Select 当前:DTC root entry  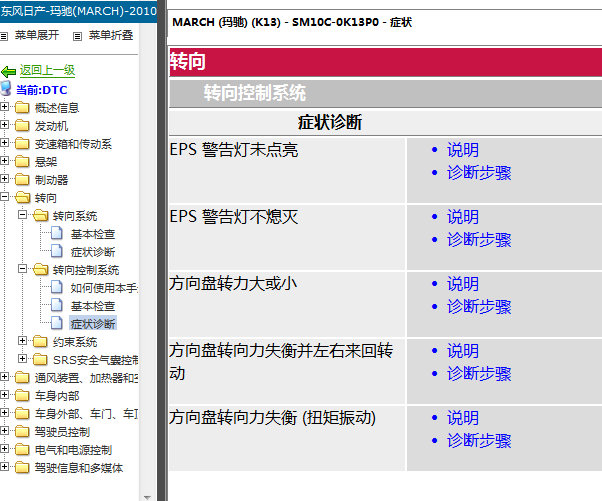(41, 90)
